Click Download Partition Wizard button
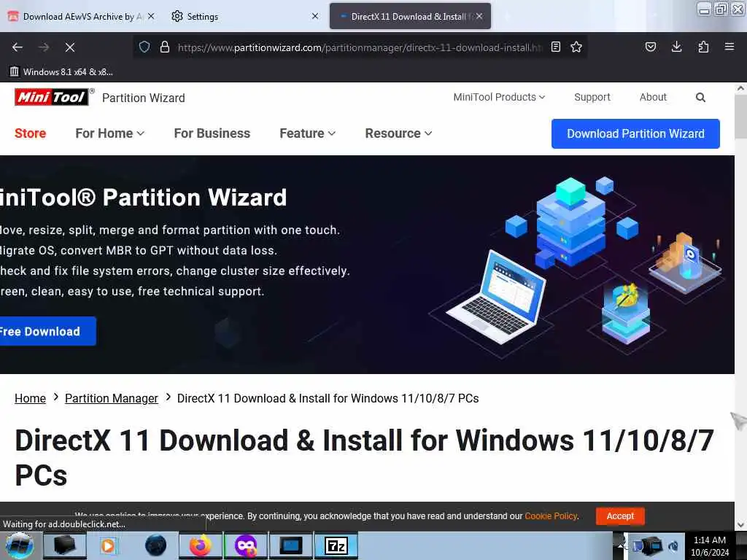The width and height of the screenshot is (747, 560). pyautogui.click(x=635, y=134)
